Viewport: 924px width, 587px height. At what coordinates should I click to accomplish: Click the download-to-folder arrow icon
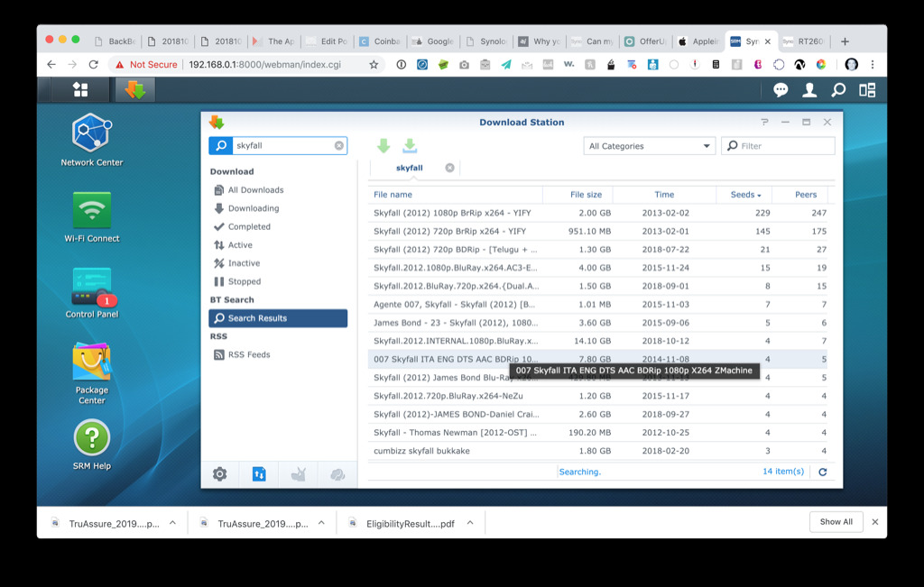pyautogui.click(x=410, y=145)
